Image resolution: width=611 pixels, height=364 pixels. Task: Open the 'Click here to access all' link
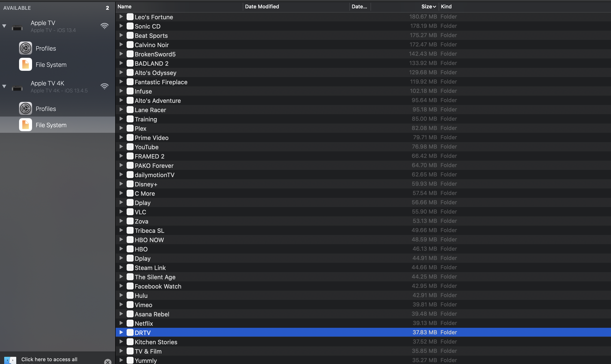point(49,359)
